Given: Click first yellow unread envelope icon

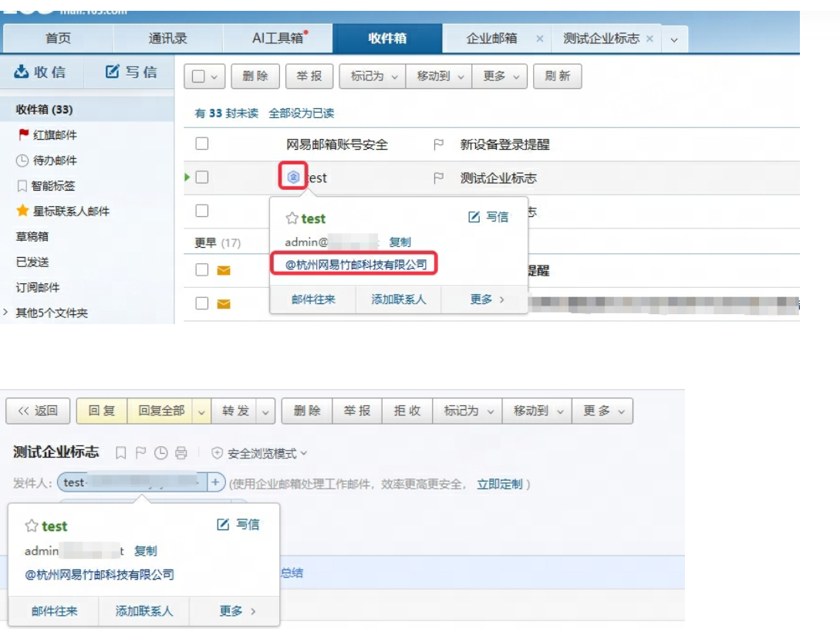Looking at the screenshot, I should pos(224,270).
